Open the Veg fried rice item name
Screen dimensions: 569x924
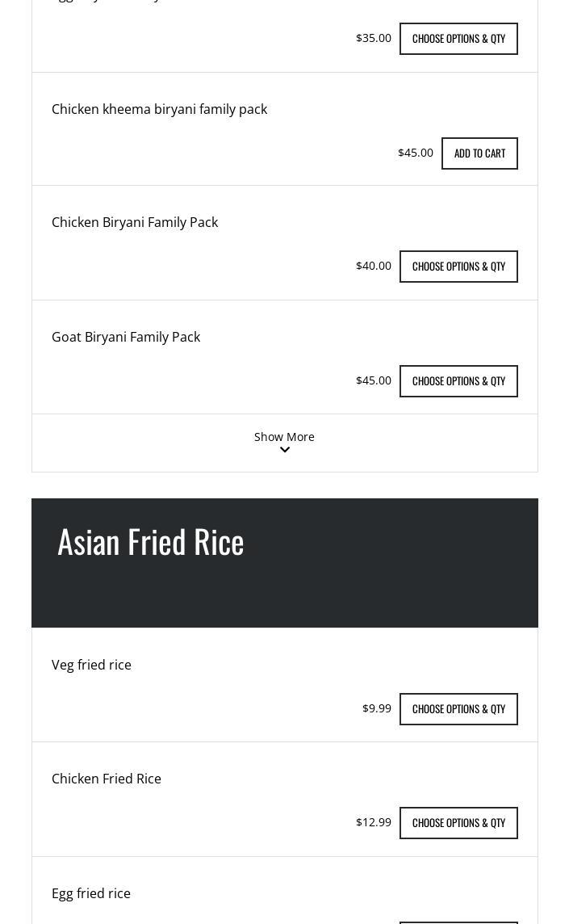pos(91,665)
